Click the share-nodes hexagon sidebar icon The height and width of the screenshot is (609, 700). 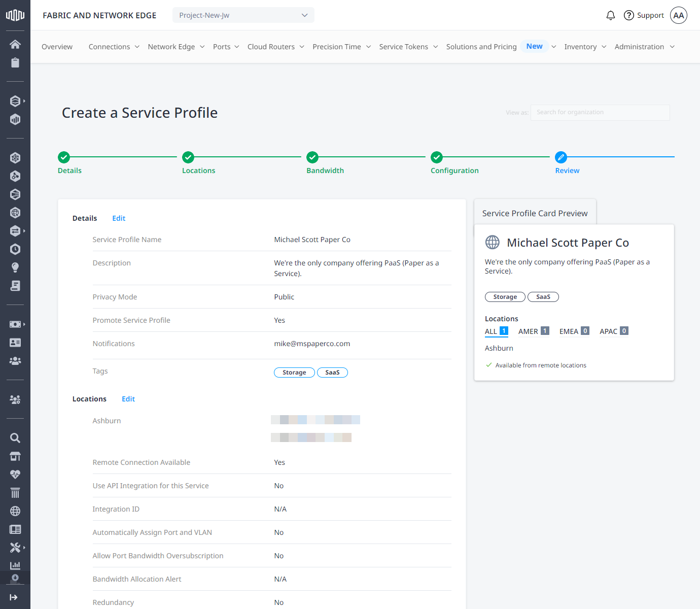tap(15, 176)
